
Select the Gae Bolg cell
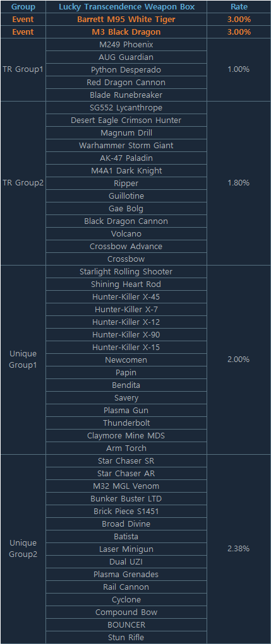126,209
